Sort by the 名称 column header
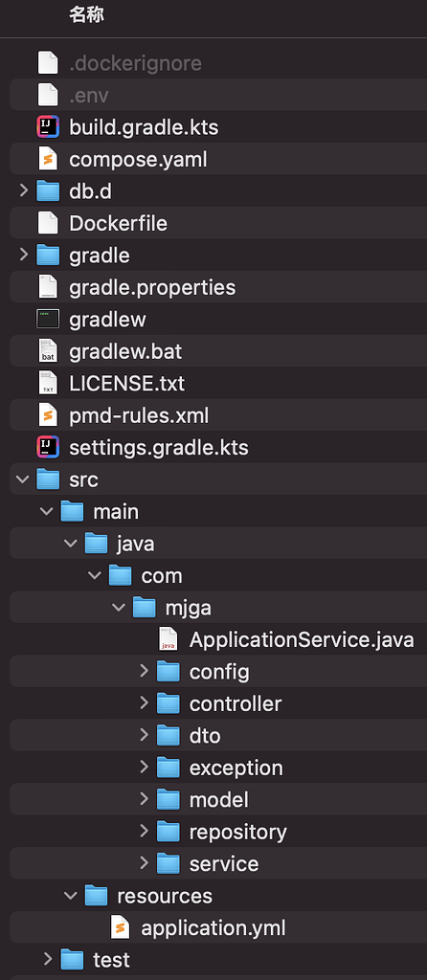427x980 pixels. 86,15
